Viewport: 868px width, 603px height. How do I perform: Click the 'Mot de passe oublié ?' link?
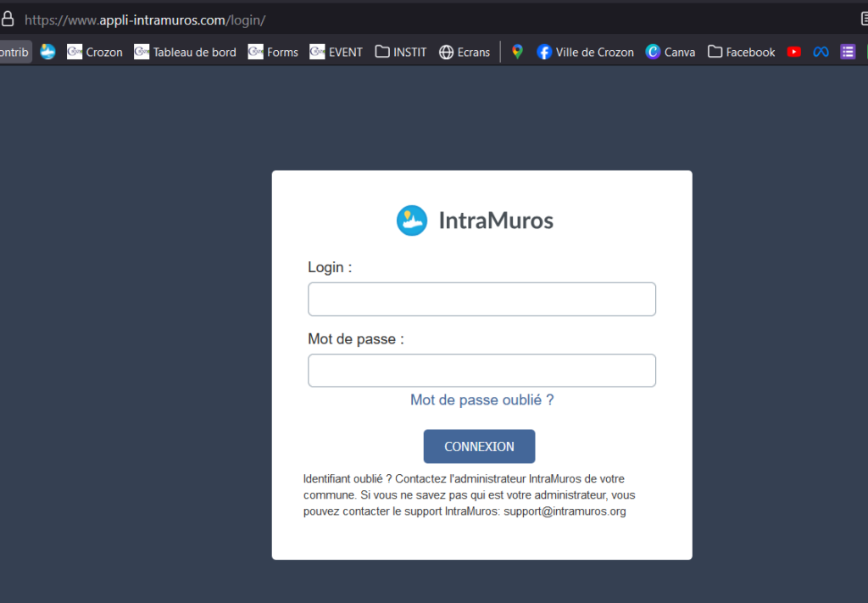pyautogui.click(x=481, y=399)
